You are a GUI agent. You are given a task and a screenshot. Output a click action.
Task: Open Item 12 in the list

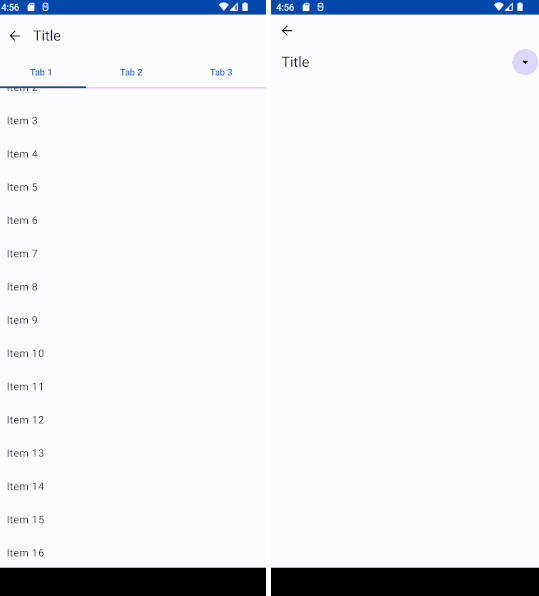[x=133, y=420]
